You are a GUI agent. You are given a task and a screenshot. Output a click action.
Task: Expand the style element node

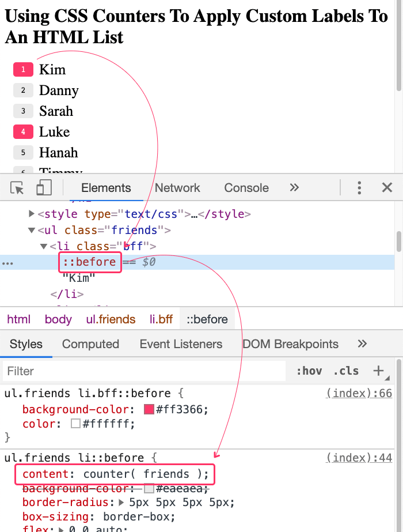(32, 214)
